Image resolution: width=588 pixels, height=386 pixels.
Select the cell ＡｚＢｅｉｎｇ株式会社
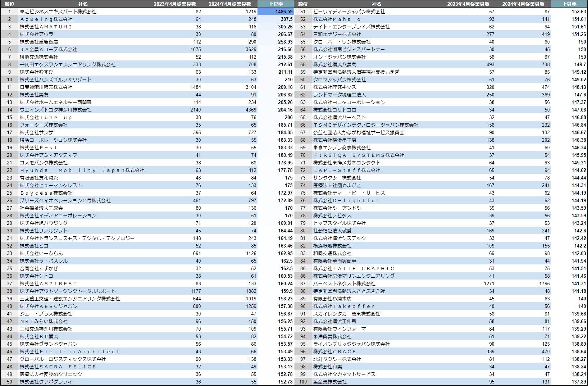point(46,19)
